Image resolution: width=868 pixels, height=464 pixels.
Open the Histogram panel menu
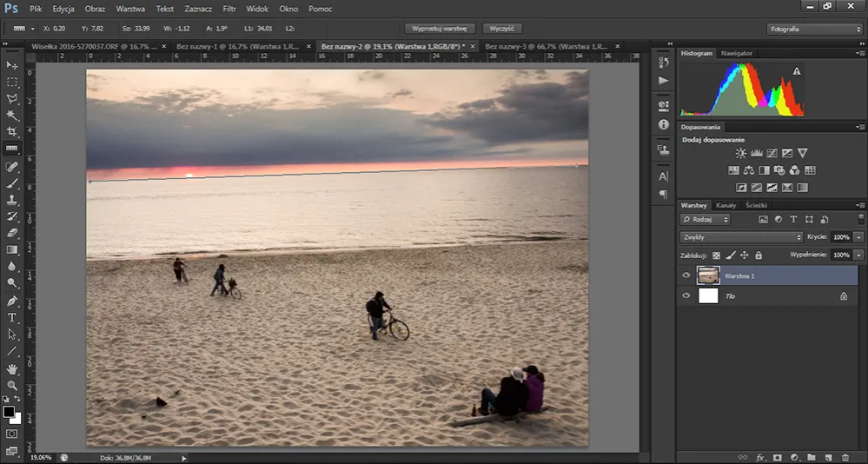point(860,53)
